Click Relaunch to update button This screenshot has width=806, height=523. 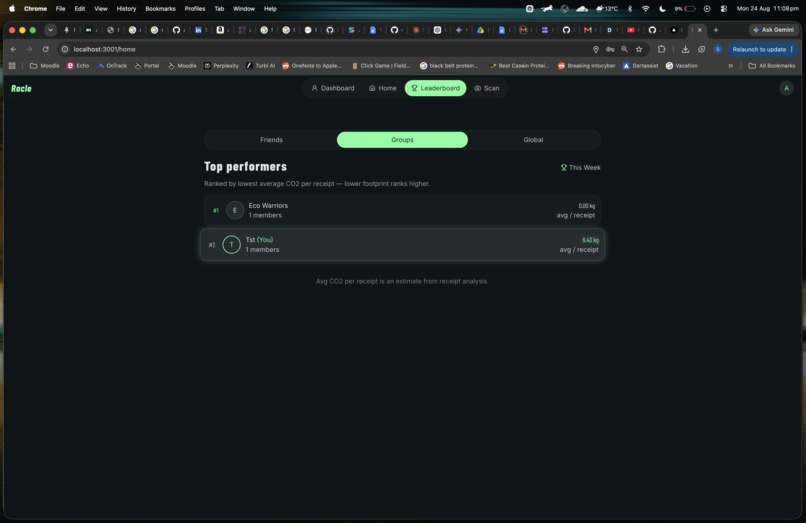(x=763, y=49)
